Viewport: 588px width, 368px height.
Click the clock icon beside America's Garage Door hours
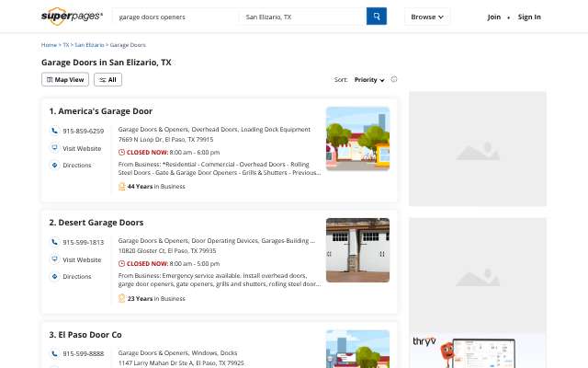click(x=121, y=152)
